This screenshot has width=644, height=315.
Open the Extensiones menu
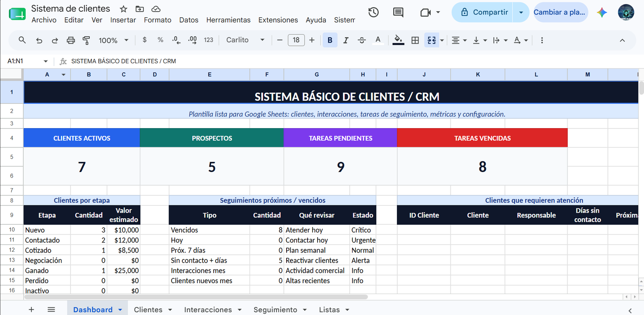(x=278, y=20)
